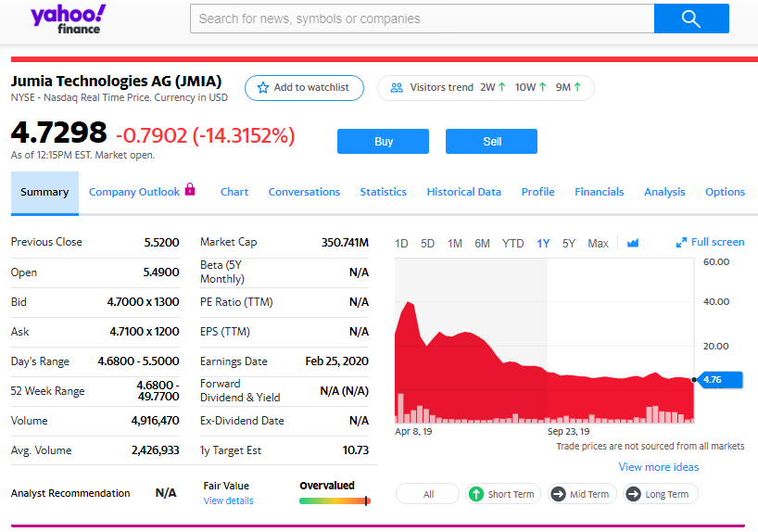Filter ideas by Long Term
Image resolution: width=758 pixels, height=532 pixels.
pos(660,494)
